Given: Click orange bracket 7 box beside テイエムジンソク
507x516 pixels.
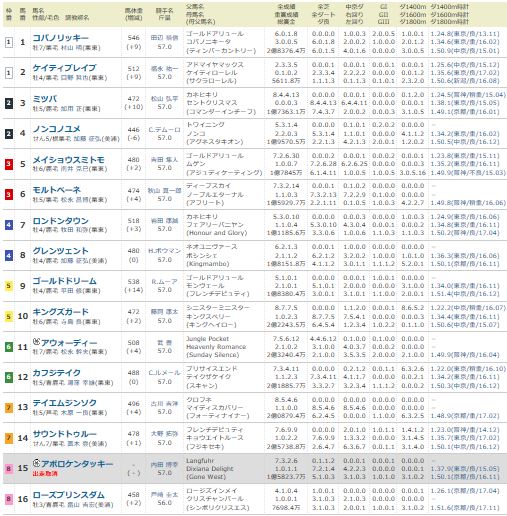Looking at the screenshot, I should 9,407.
